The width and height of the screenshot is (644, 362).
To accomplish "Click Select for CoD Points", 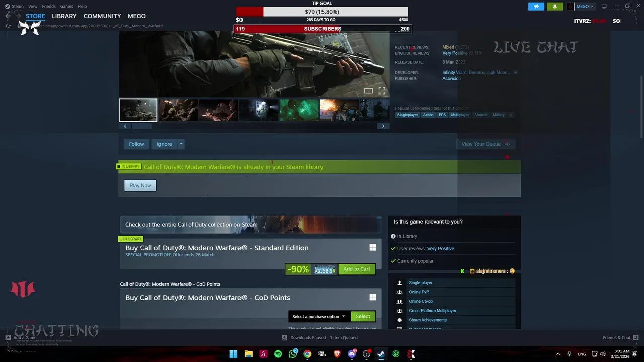I will pos(363,317).
